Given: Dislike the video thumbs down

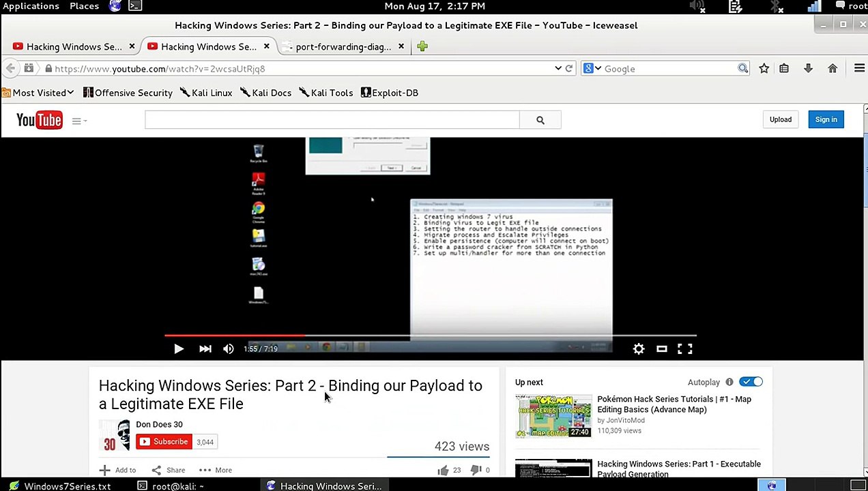Looking at the screenshot, I should 476,470.
